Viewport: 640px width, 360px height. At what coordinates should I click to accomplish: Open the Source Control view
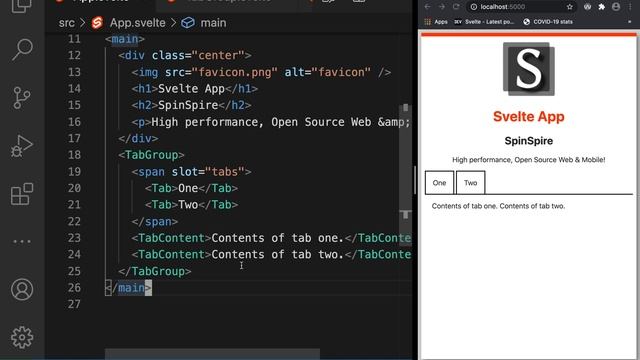22,98
